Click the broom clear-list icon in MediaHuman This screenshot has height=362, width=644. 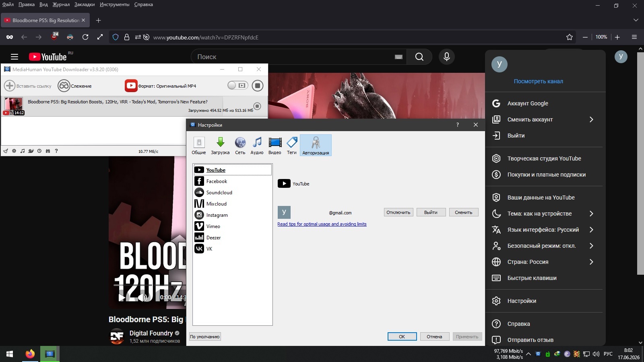coord(6,151)
